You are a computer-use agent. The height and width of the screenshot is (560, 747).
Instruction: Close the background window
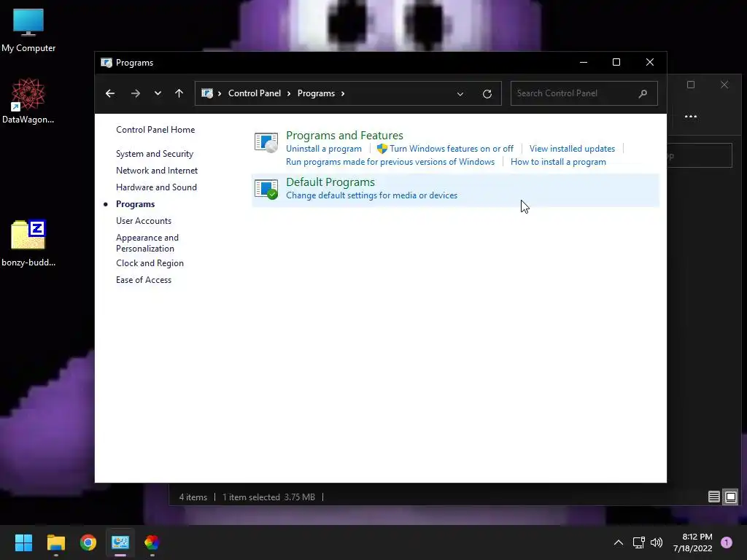[724, 85]
